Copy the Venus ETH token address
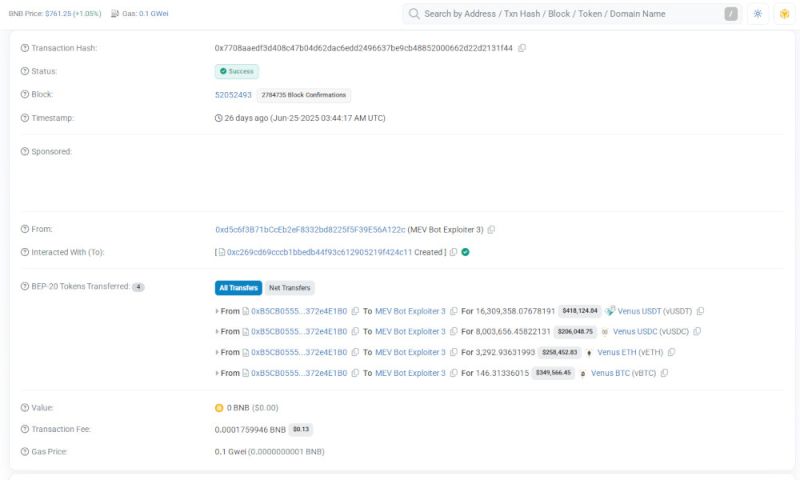 [671, 352]
